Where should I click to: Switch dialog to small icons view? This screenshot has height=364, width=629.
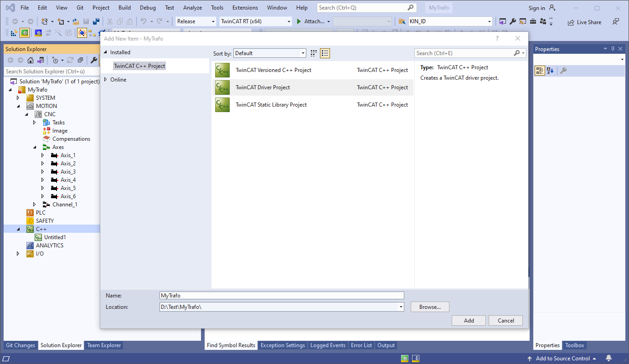point(314,53)
